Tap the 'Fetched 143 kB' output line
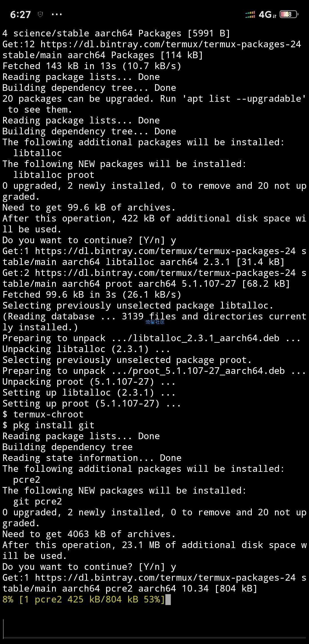This screenshot has width=309, height=644. (92, 66)
